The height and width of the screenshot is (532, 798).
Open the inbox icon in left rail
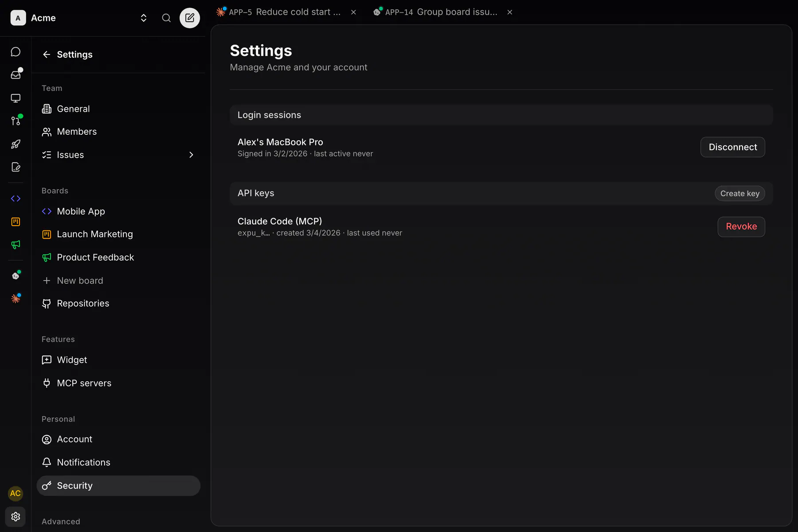coord(16,74)
